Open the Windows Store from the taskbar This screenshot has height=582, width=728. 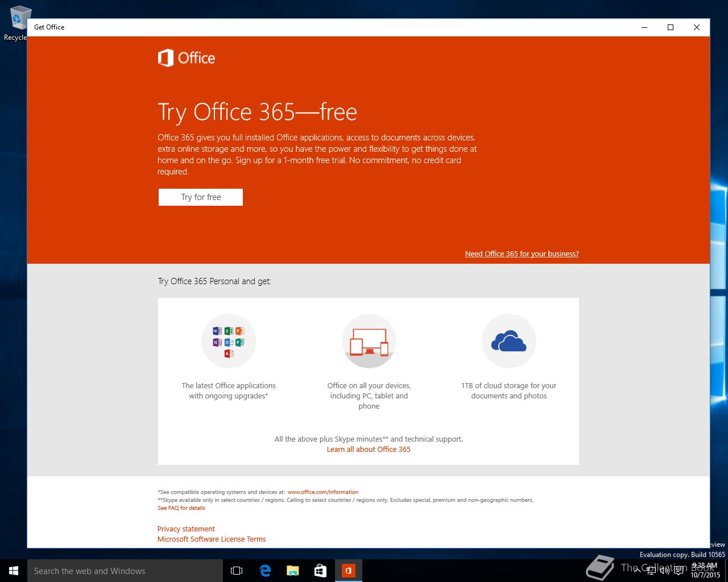321,571
